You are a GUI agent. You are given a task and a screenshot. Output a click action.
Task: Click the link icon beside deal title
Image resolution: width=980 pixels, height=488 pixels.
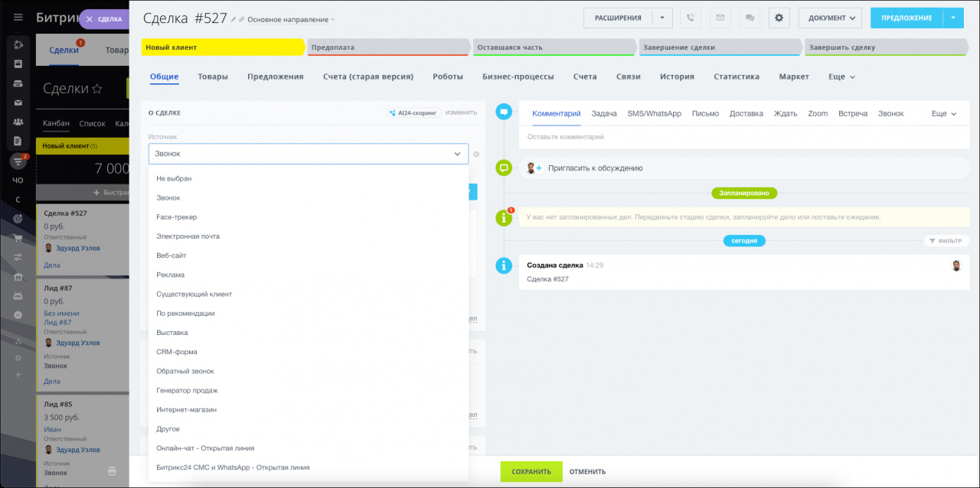click(243, 19)
